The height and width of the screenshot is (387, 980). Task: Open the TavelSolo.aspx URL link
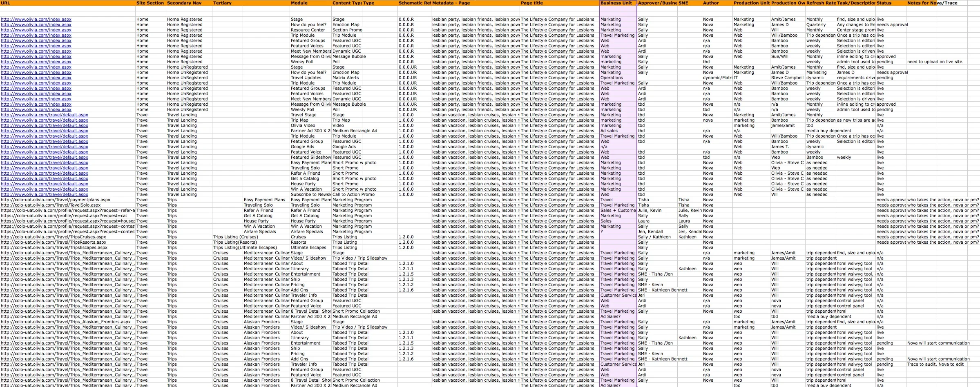pyautogui.click(x=51, y=205)
